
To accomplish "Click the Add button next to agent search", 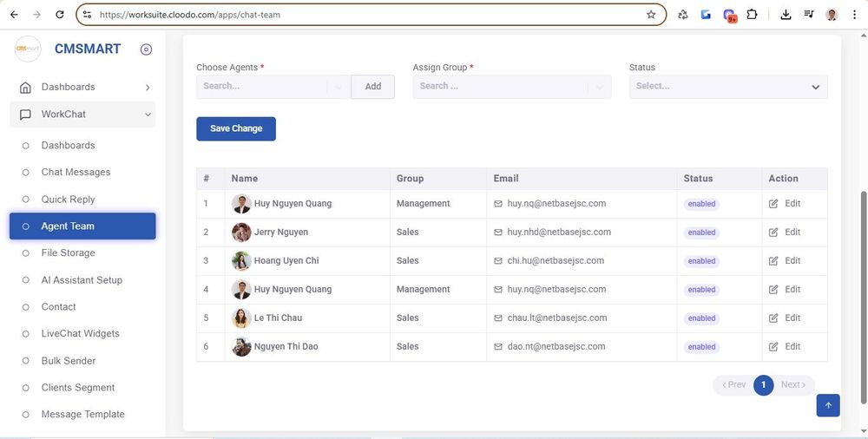I will pos(372,87).
